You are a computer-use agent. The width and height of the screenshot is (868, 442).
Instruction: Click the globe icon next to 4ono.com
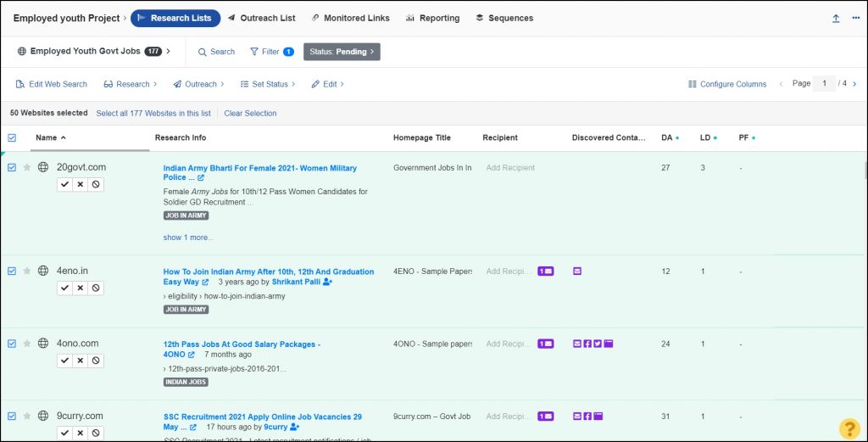(43, 343)
